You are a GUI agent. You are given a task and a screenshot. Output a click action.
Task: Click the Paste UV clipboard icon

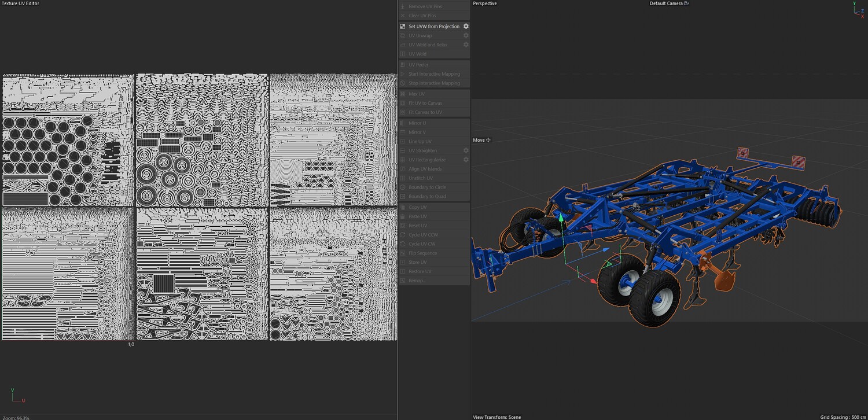403,216
